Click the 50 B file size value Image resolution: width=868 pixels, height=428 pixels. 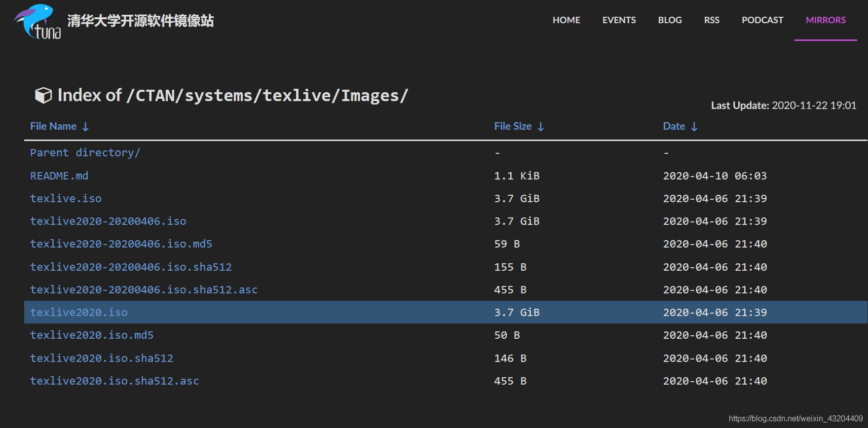coord(507,335)
